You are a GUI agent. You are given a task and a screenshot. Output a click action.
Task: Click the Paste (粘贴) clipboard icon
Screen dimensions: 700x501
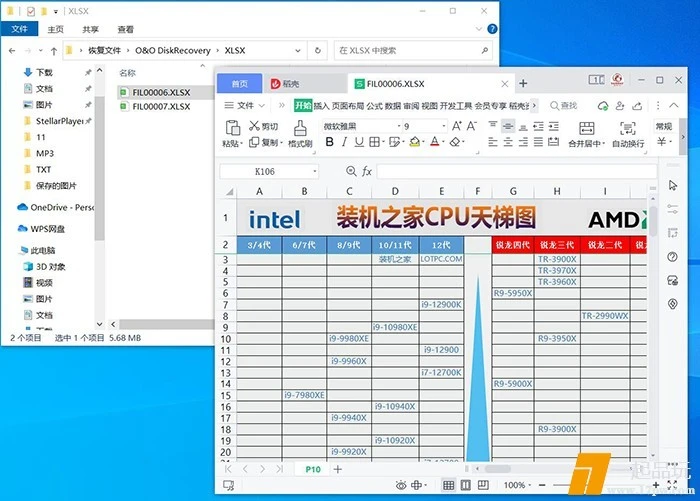(232, 127)
